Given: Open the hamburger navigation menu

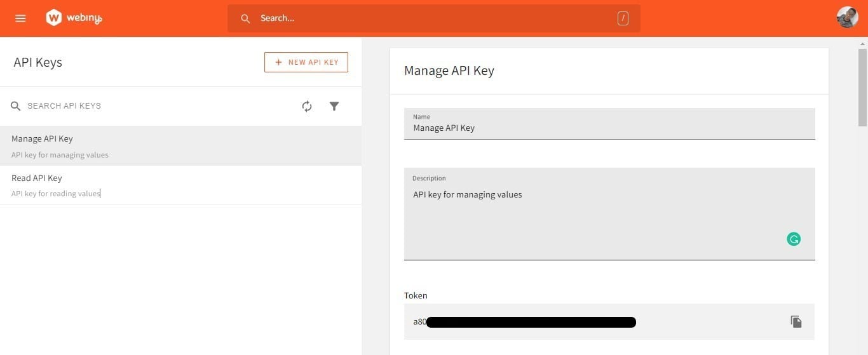Looking at the screenshot, I should pos(20,18).
